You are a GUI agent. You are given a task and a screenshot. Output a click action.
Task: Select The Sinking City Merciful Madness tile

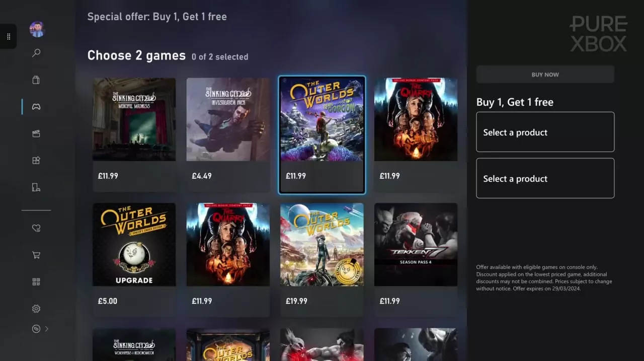click(x=134, y=134)
